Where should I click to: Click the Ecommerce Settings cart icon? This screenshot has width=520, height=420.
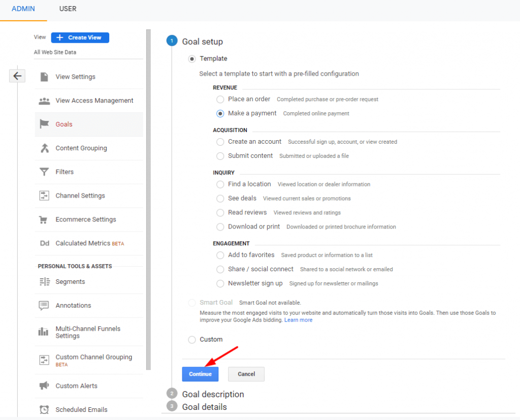click(x=43, y=219)
